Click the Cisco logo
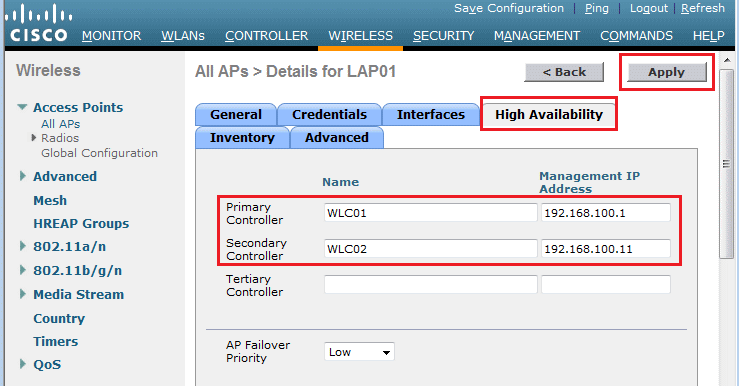This screenshot has height=386, width=739. [x=39, y=23]
